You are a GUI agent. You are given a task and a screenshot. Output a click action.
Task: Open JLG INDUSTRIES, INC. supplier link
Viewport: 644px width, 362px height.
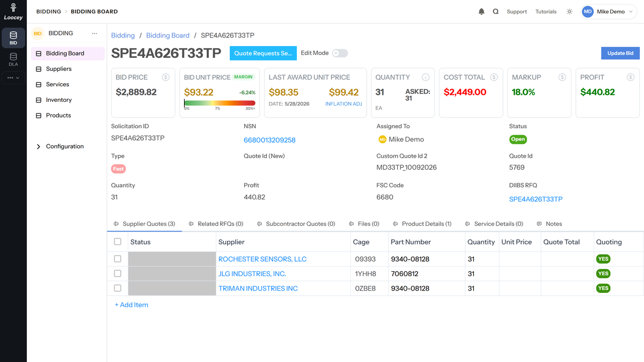252,274
